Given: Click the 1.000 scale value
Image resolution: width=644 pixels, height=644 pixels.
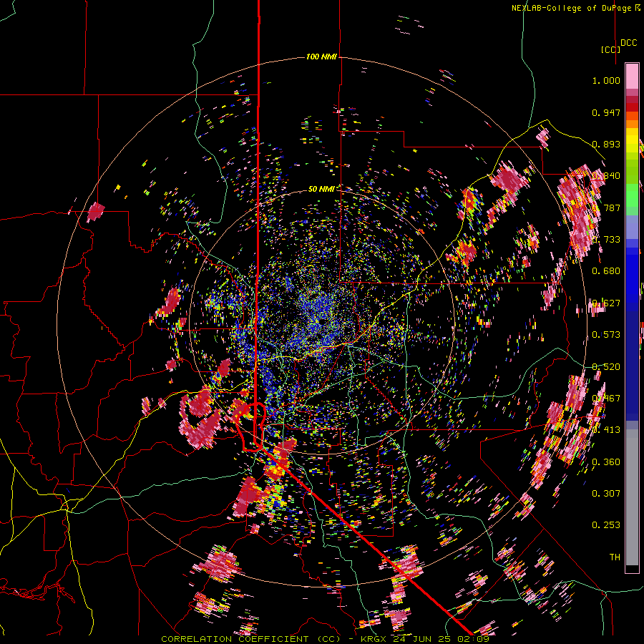Looking at the screenshot, I should (x=606, y=80).
